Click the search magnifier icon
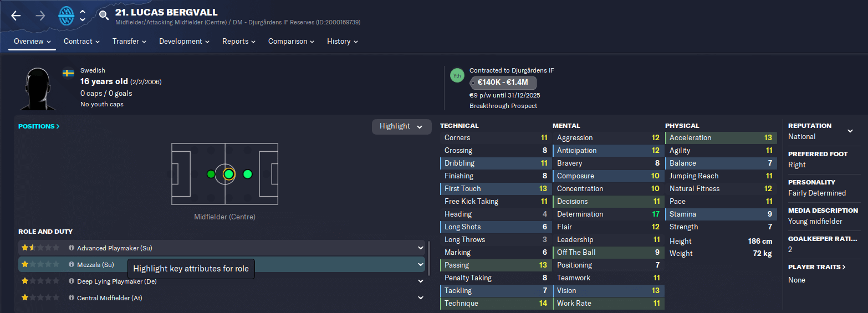Screen dimensions: 868x313 point(104,16)
